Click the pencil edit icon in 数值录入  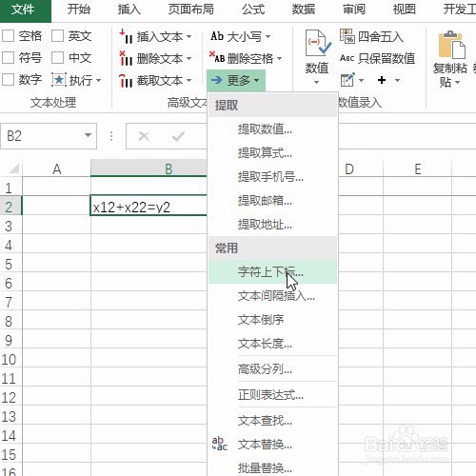pos(347,80)
